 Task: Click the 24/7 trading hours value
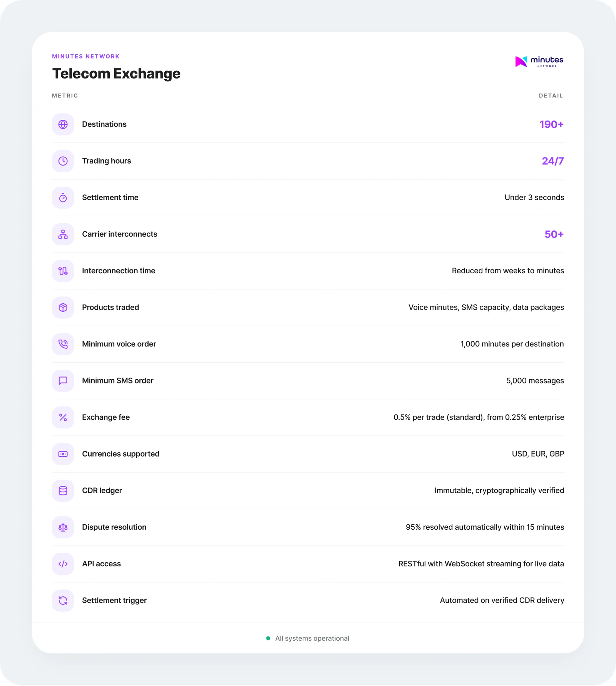click(x=553, y=161)
